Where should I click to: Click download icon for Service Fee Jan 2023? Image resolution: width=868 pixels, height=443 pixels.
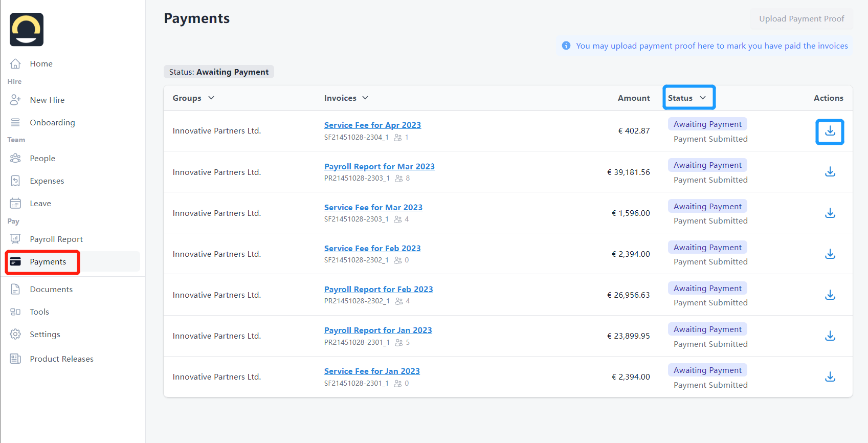[x=830, y=377]
